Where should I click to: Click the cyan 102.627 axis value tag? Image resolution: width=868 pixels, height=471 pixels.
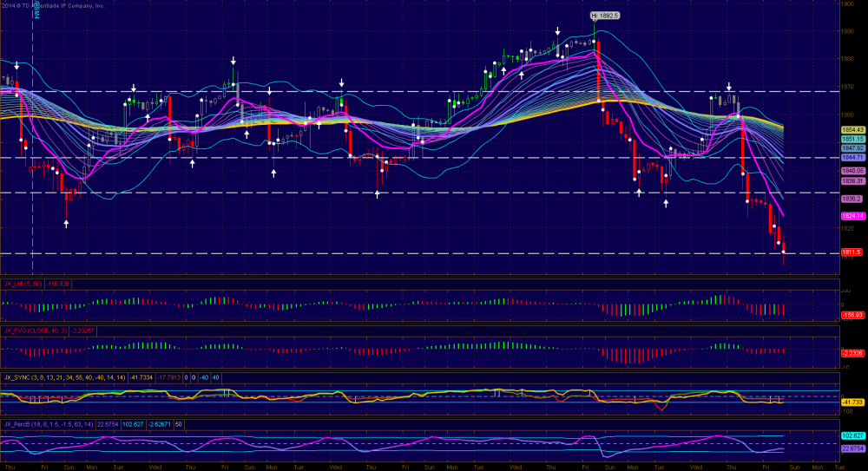click(x=852, y=435)
